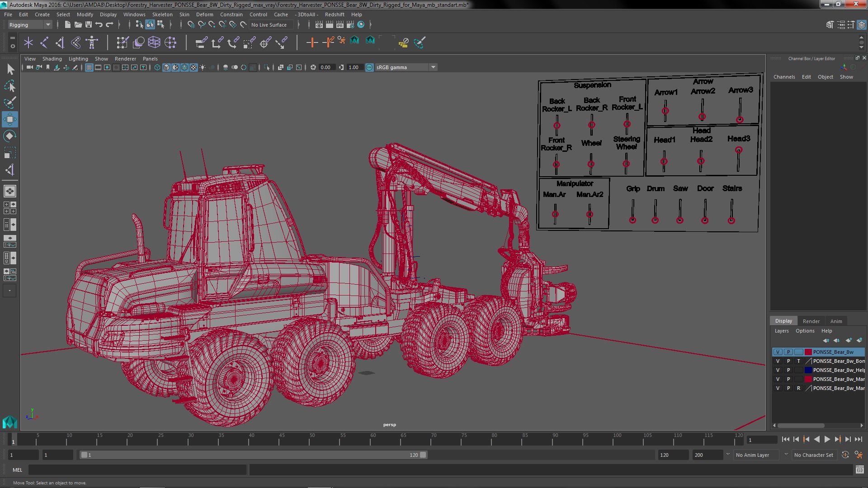
Task: Select the Rotate tool in the toolbox
Action: tap(9, 136)
